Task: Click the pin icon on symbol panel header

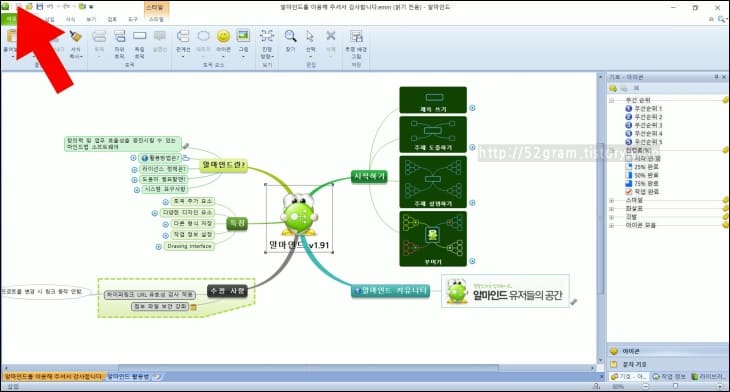Action: [716, 77]
